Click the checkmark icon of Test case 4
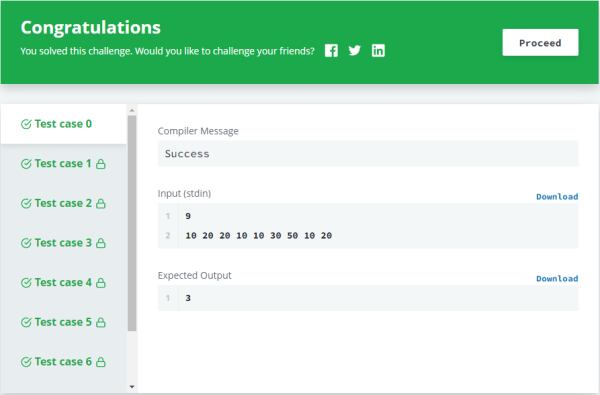The height and width of the screenshot is (395, 600). coord(26,282)
